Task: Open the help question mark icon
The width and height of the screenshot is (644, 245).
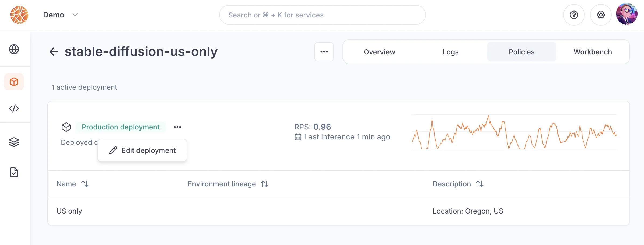Action: point(574,15)
